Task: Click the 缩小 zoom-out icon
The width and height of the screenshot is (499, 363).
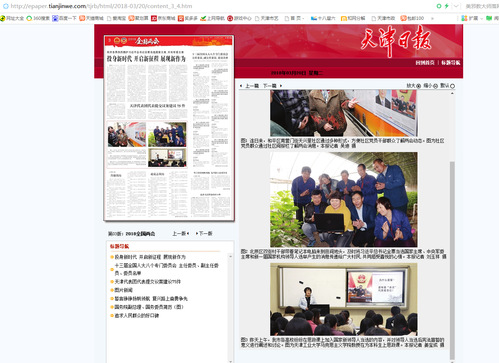Action: pyautogui.click(x=435, y=86)
